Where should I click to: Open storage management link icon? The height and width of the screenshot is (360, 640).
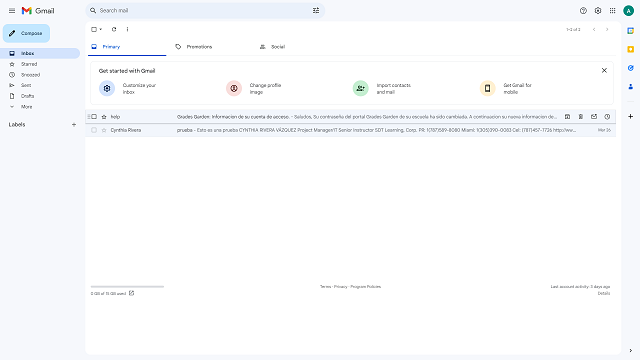click(131, 293)
